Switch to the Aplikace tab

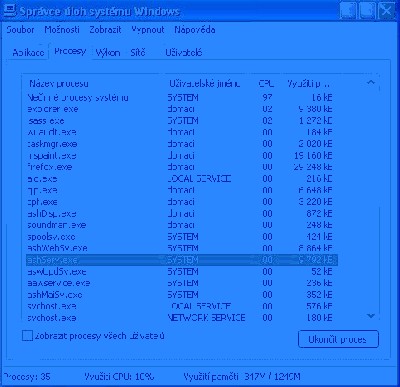28,53
